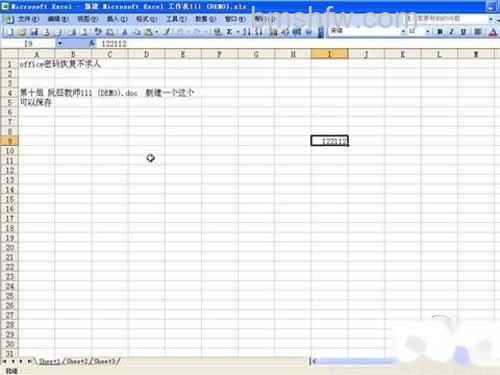Open the AutoSum dropdown arrow
Image resolution: width=500 pixels, height=375 pixels.
pyautogui.click(x=238, y=32)
